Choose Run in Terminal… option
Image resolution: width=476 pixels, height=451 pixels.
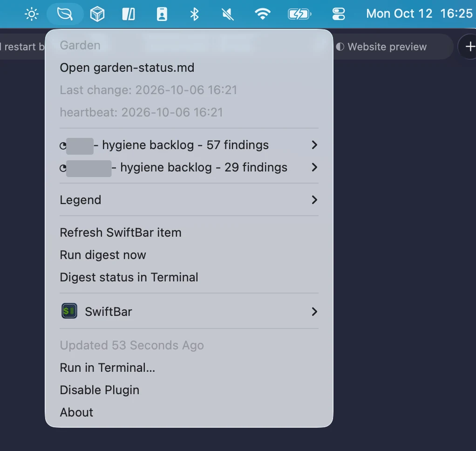pos(189,368)
